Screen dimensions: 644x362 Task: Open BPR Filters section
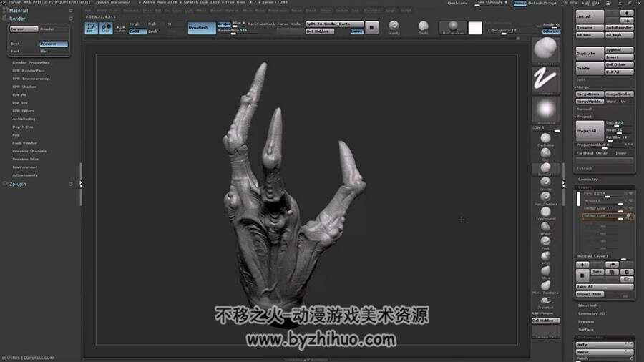point(24,111)
